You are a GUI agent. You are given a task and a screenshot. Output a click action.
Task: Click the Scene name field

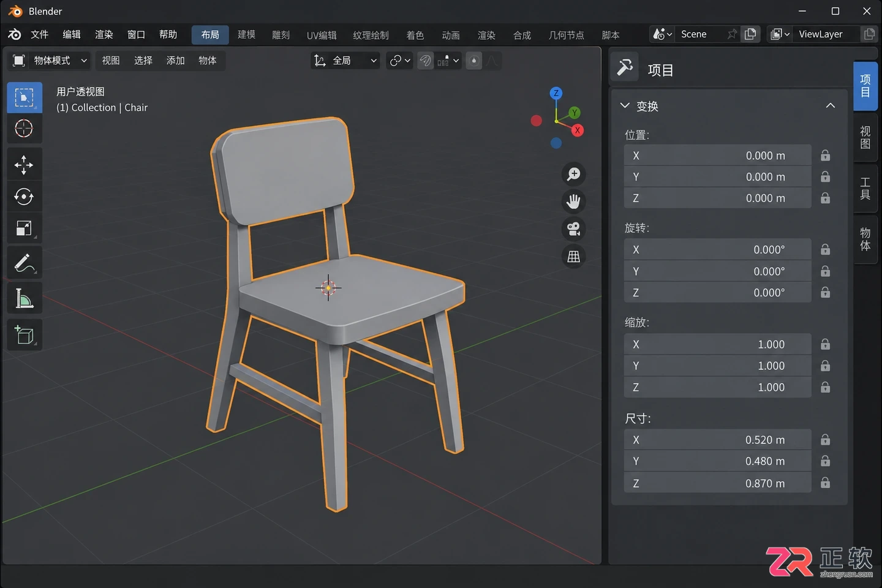point(701,34)
